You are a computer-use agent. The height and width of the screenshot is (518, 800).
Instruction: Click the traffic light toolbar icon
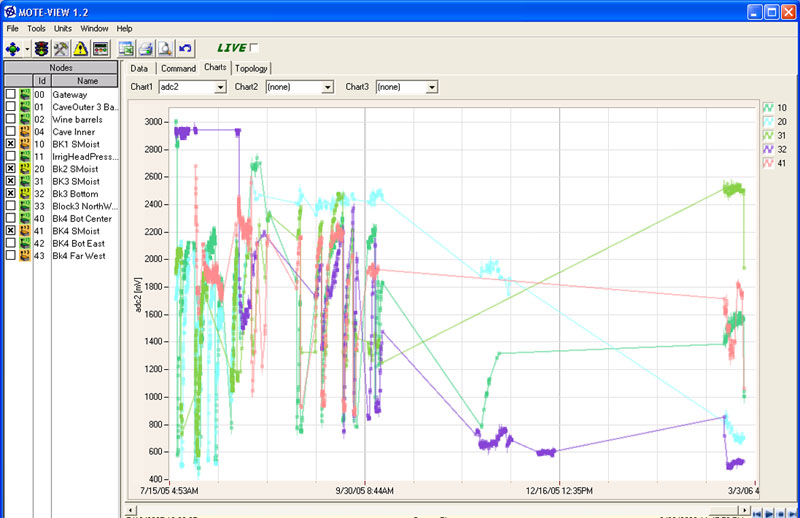[x=40, y=48]
